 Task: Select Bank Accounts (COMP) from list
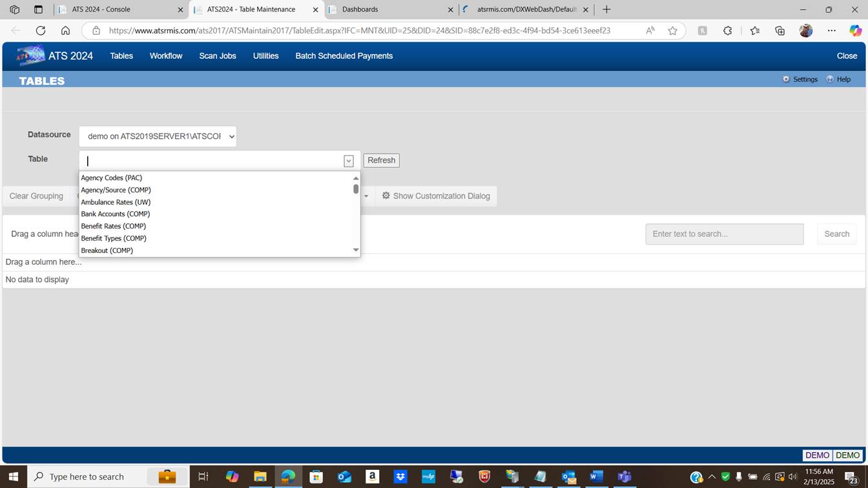[x=116, y=214]
